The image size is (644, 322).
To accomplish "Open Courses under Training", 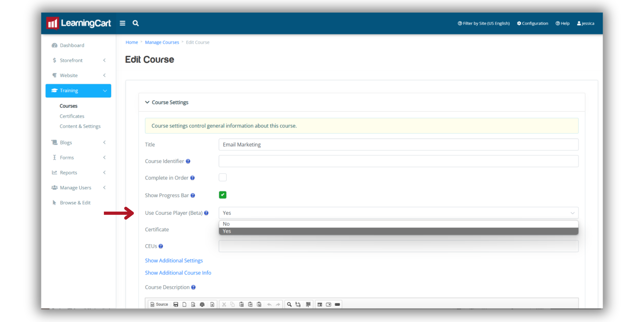I will 68,106.
